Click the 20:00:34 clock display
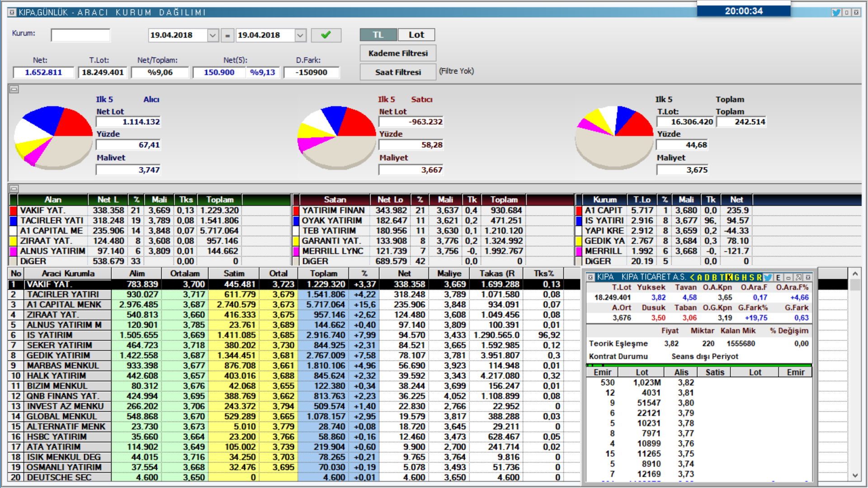Image resolution: width=868 pixels, height=488 pixels. 744,11
